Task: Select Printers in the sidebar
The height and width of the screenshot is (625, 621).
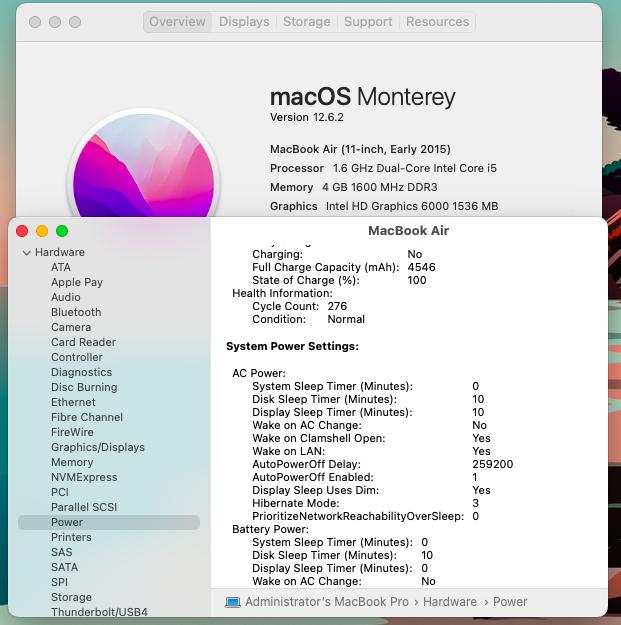Action: (x=71, y=537)
